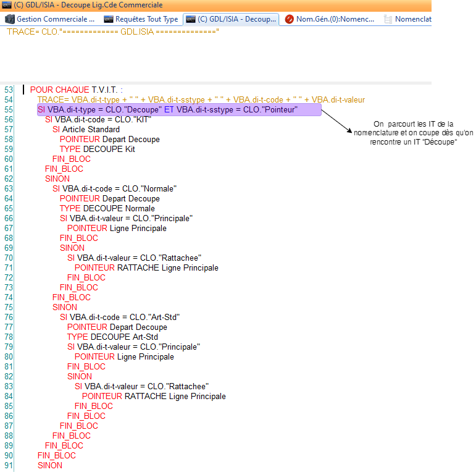Select the highlighted SI Decoupe/Pointeur condition line
Screen dimensions: 476x472
[x=179, y=110]
